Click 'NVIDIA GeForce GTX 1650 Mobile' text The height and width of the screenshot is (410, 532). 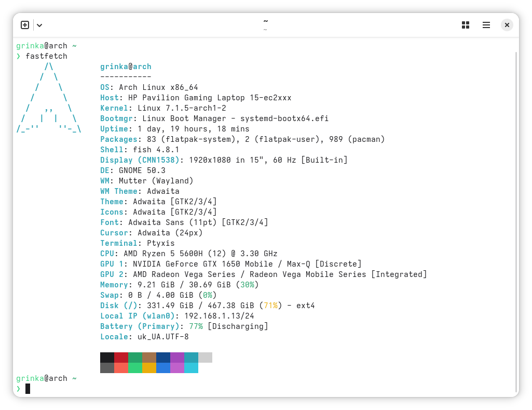tap(203, 264)
